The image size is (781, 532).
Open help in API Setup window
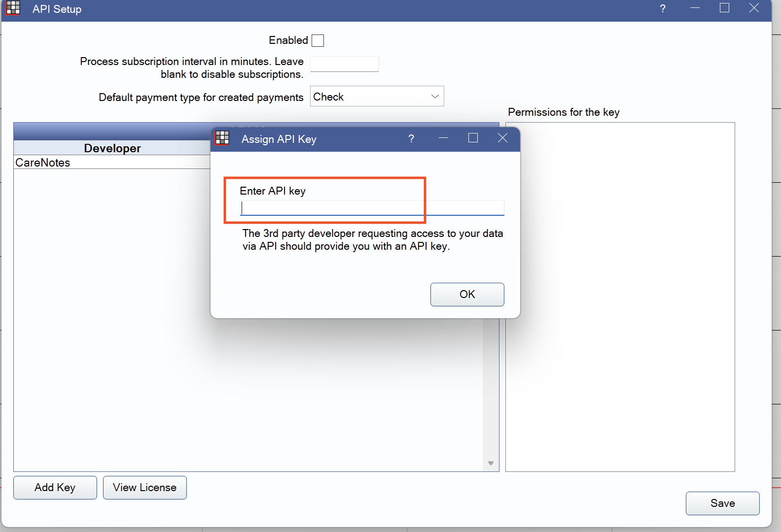(x=663, y=9)
